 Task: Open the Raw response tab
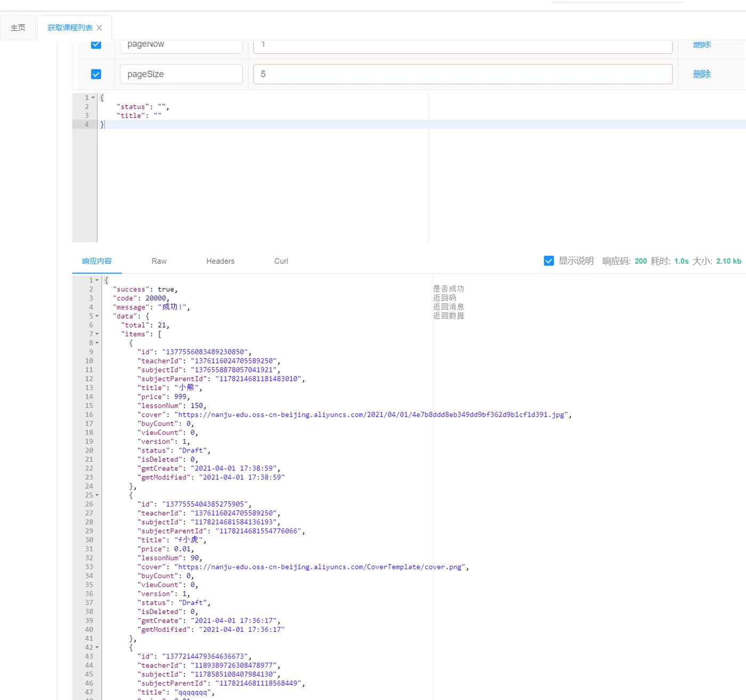pos(159,261)
